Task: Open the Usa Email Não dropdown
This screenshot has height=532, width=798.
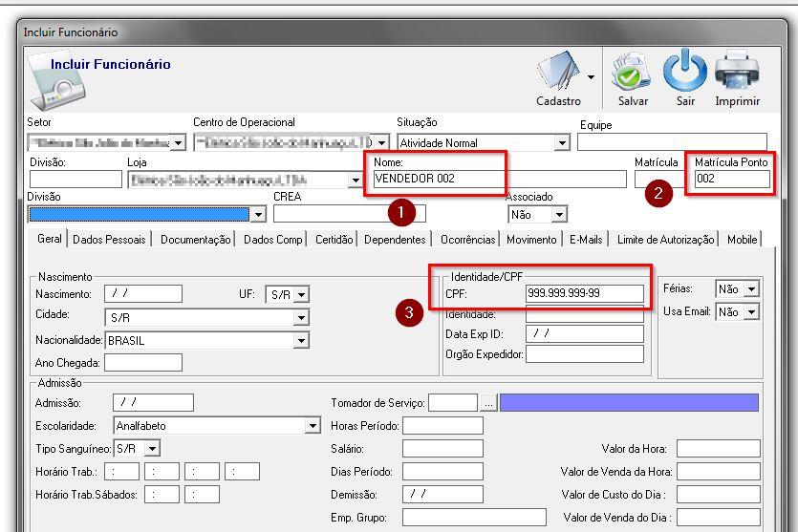Action: [x=751, y=311]
